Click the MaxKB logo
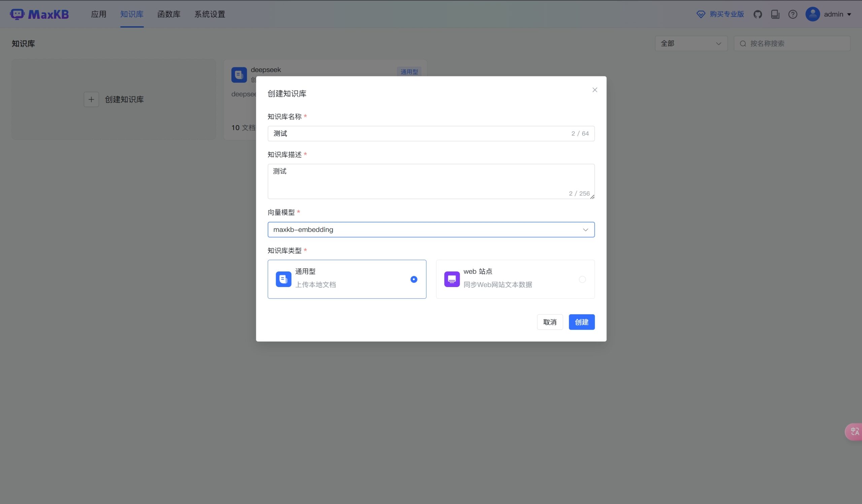 tap(39, 14)
